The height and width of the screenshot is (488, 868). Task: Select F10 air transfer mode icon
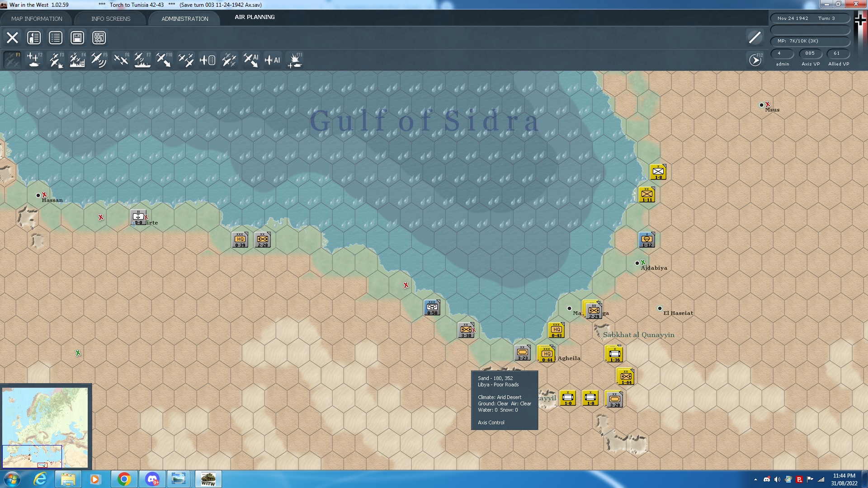point(164,60)
